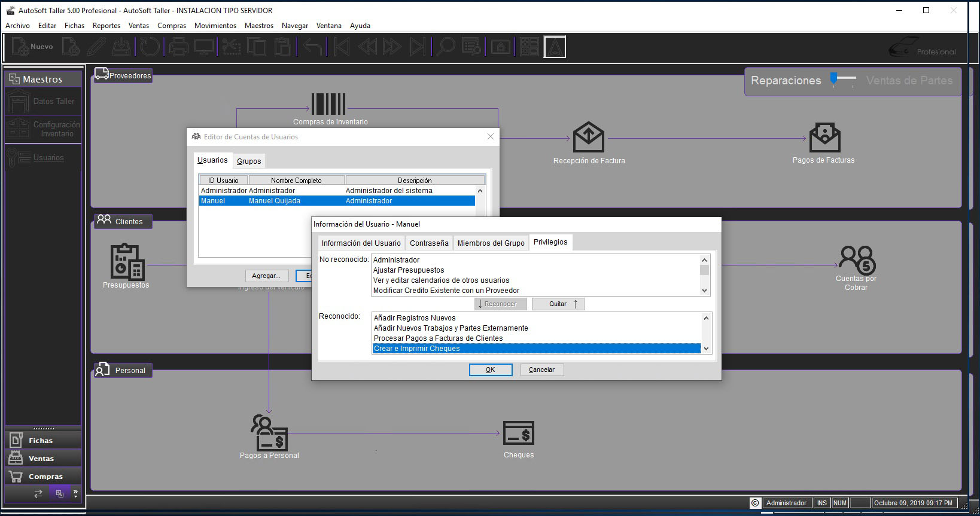Click the undo arrow toolbar icon

(x=312, y=47)
